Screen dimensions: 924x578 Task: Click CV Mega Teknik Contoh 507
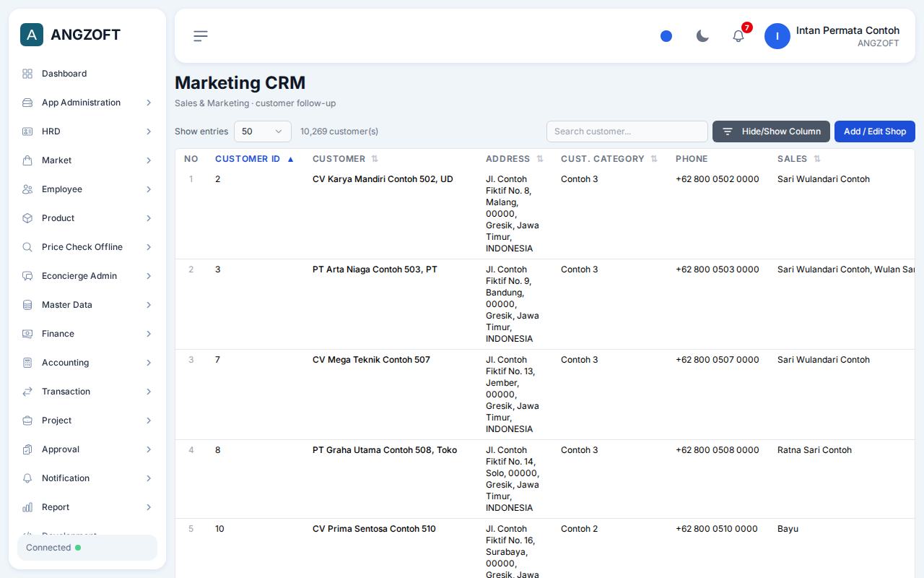[x=371, y=360]
